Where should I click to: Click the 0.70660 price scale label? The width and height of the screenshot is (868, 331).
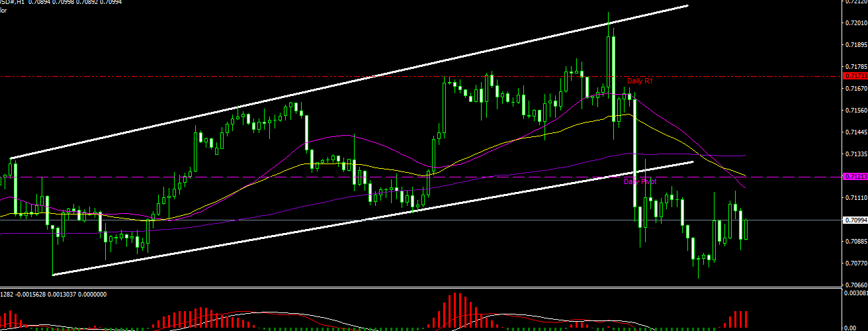[856, 284]
